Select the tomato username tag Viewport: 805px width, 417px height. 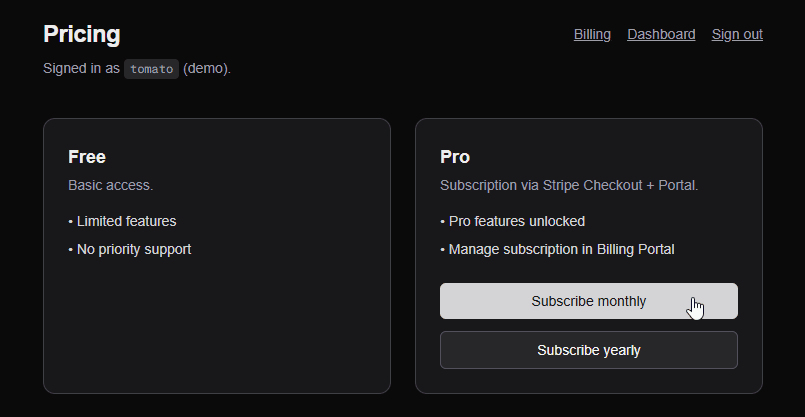pyautogui.click(x=152, y=69)
